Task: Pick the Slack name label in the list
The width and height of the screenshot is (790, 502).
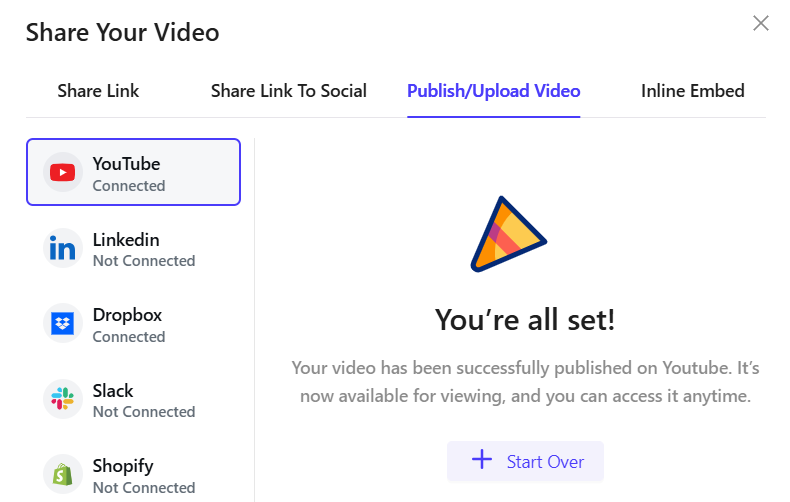Action: (113, 391)
